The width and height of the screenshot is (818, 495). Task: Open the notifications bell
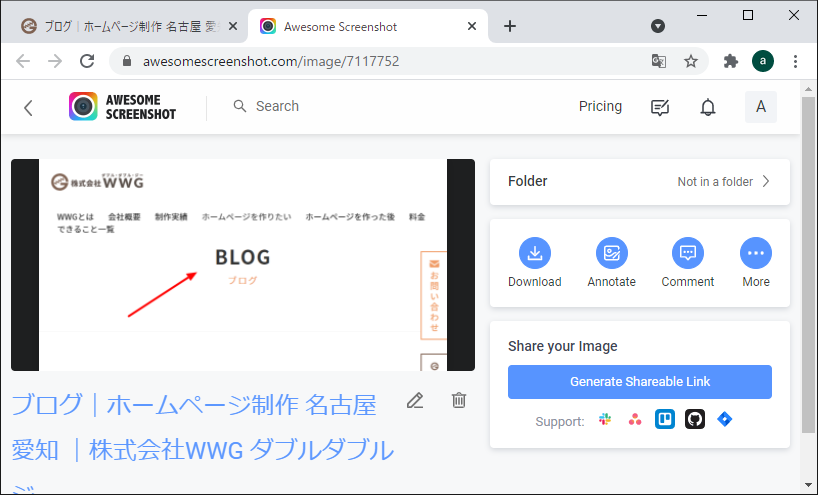click(x=708, y=107)
